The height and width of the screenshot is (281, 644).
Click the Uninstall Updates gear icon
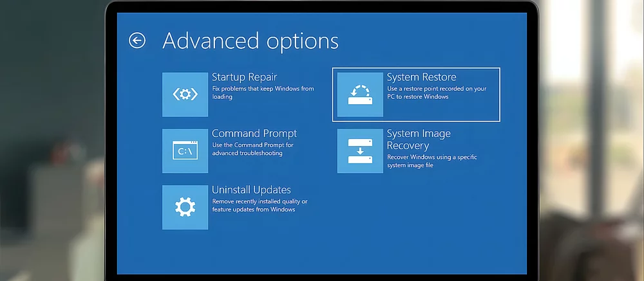185,207
